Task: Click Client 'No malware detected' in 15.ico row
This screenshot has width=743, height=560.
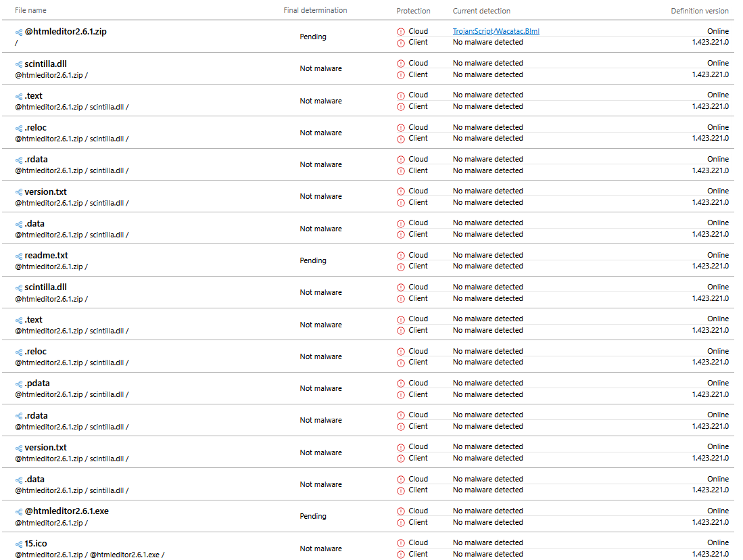Action: (487, 554)
